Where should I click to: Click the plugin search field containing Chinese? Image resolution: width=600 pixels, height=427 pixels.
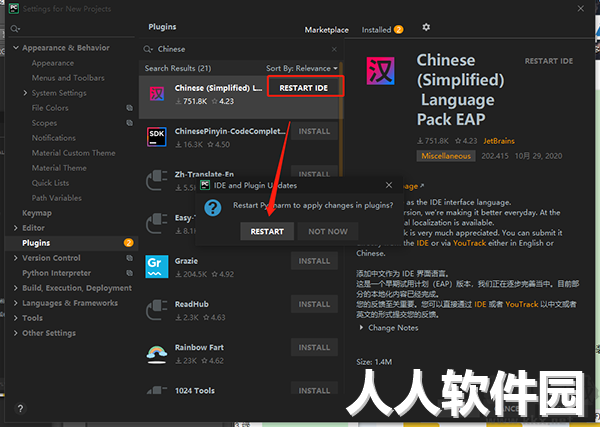click(x=241, y=49)
